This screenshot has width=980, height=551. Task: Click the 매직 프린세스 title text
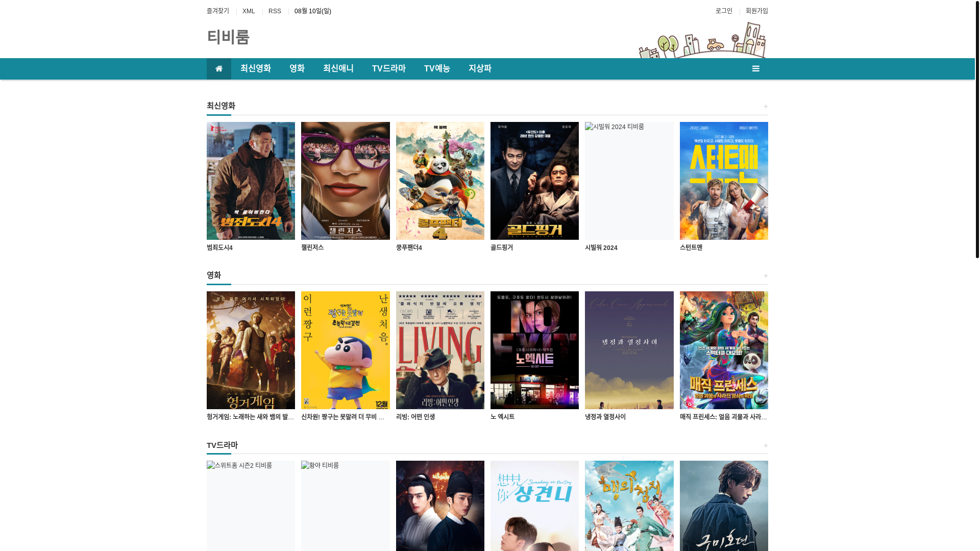pos(724,417)
